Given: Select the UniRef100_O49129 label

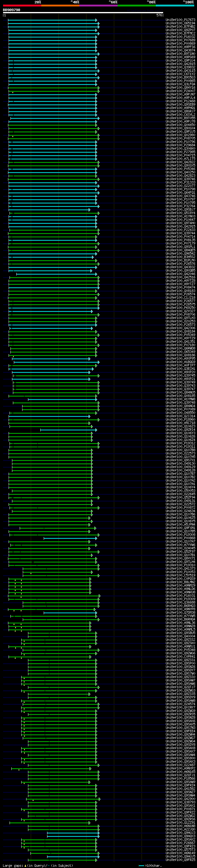Looking at the screenshot, I should click(x=180, y=467).
